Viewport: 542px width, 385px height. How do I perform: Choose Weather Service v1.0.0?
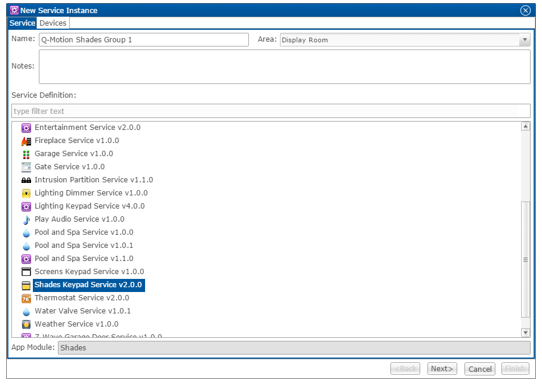click(x=76, y=325)
